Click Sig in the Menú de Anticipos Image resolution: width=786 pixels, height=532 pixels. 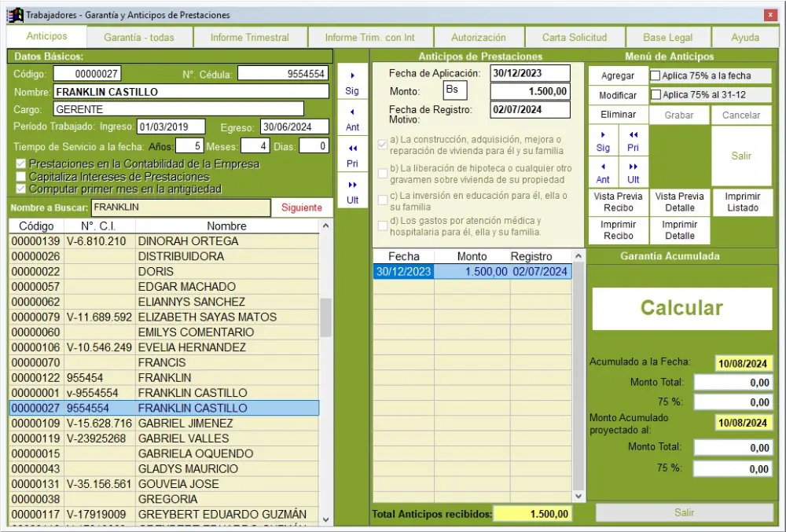click(x=603, y=141)
